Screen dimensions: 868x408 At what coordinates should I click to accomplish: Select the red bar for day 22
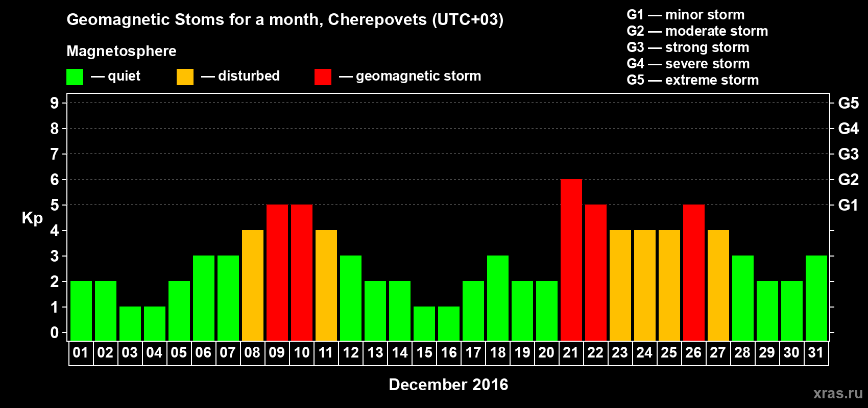tap(596, 273)
